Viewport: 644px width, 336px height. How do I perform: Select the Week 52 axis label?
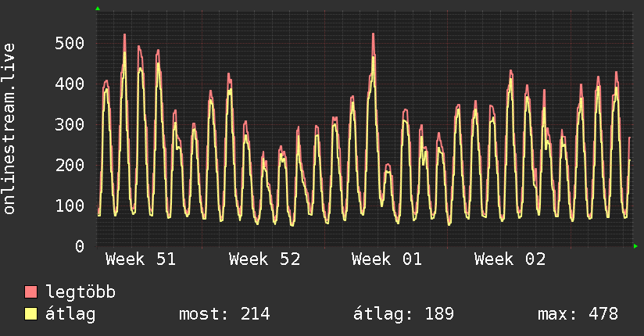tap(264, 259)
